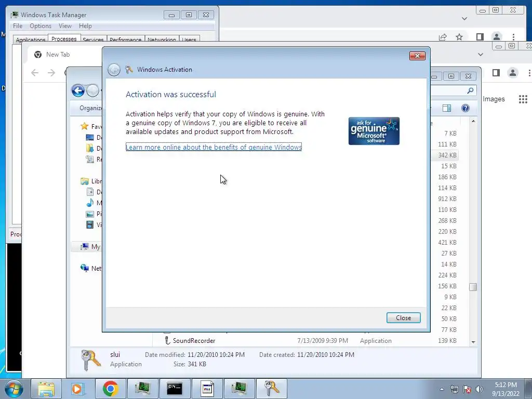Click Explorer scrollbar up arrow
This screenshot has width=532, height=399.
473,121
